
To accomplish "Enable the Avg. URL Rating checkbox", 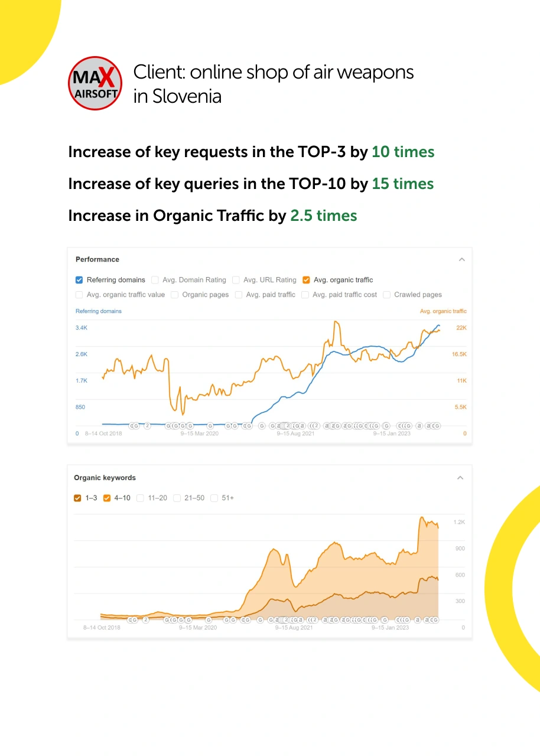I will 236,280.
